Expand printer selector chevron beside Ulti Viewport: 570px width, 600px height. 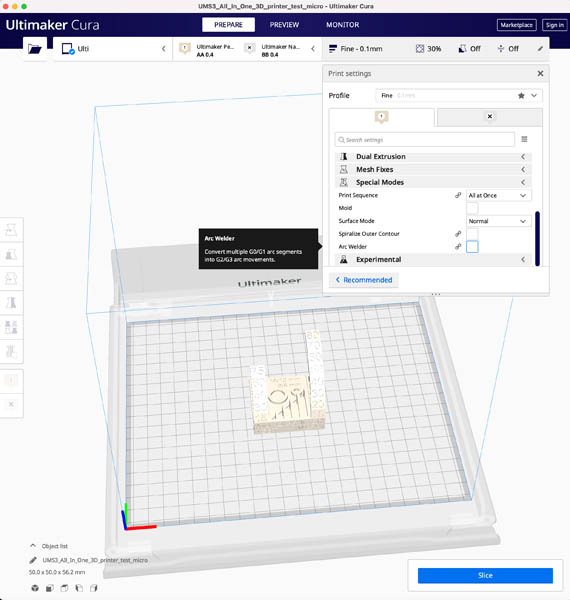(163, 49)
